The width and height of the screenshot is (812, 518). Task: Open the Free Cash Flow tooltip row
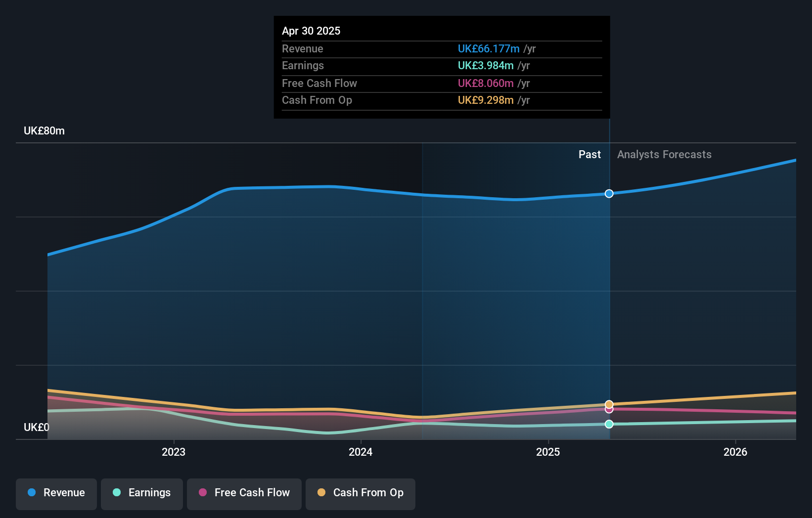click(442, 84)
